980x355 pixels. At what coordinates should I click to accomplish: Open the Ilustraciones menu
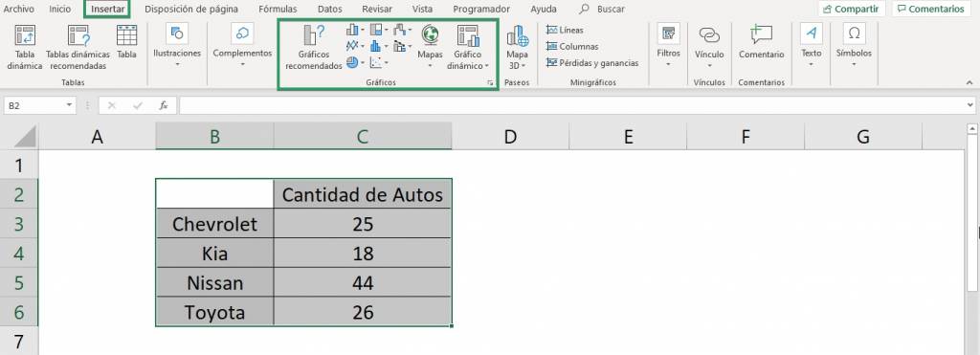pos(177,45)
